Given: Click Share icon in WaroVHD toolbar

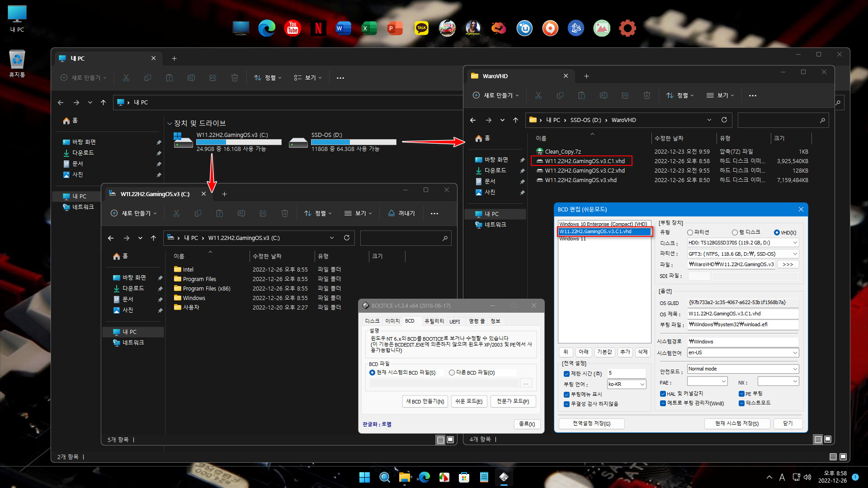Looking at the screenshot, I should [625, 95].
